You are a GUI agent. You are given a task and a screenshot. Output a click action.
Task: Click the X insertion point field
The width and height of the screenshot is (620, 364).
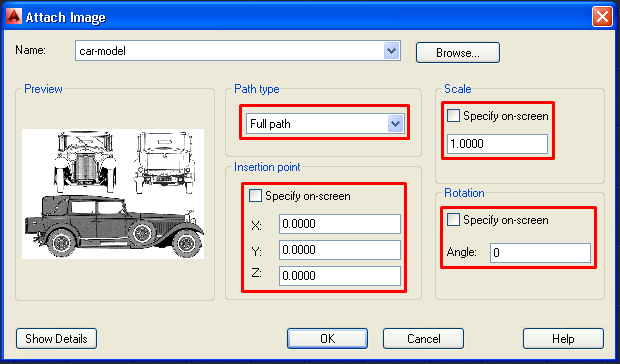(x=340, y=224)
